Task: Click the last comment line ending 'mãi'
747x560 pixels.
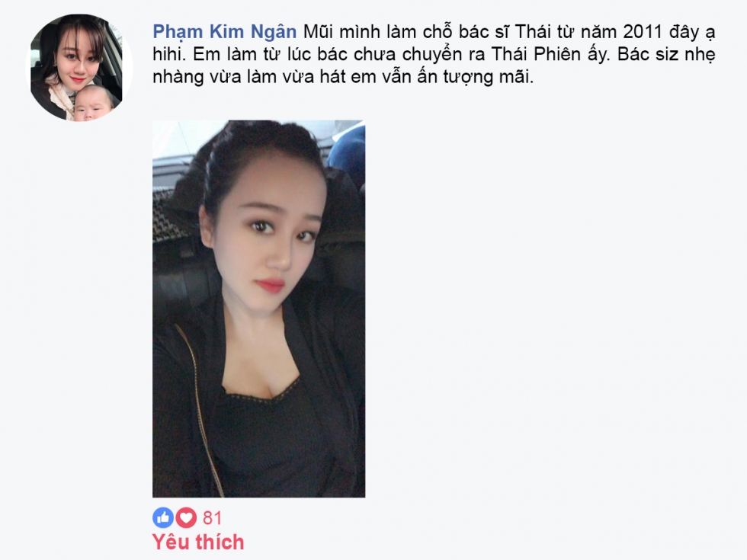Action: [x=343, y=77]
